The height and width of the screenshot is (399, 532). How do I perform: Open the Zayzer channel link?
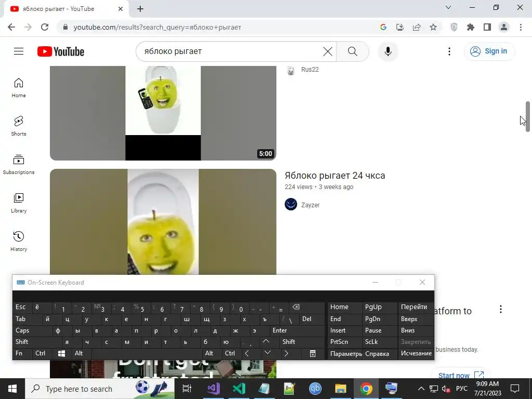coord(311,205)
